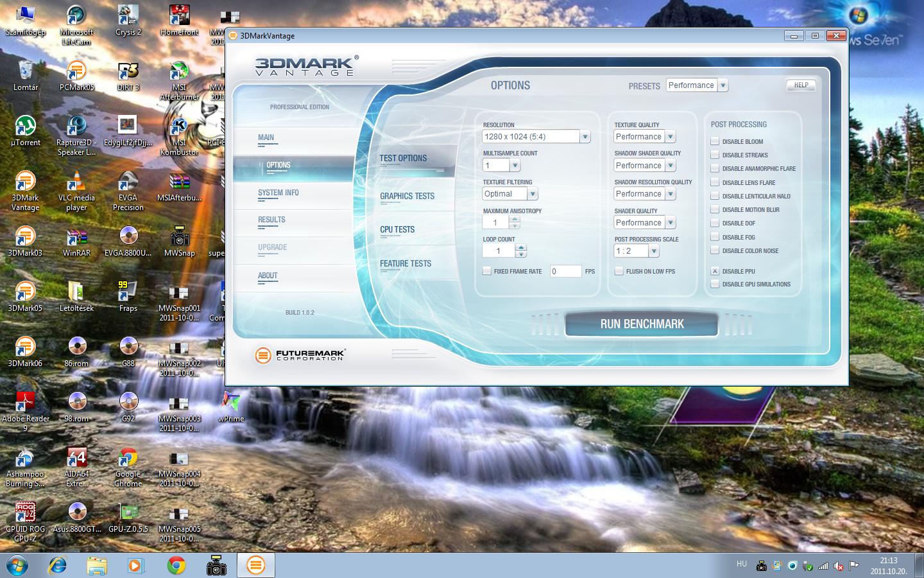Open the 3DMark06 desktop shortcut

click(x=25, y=351)
